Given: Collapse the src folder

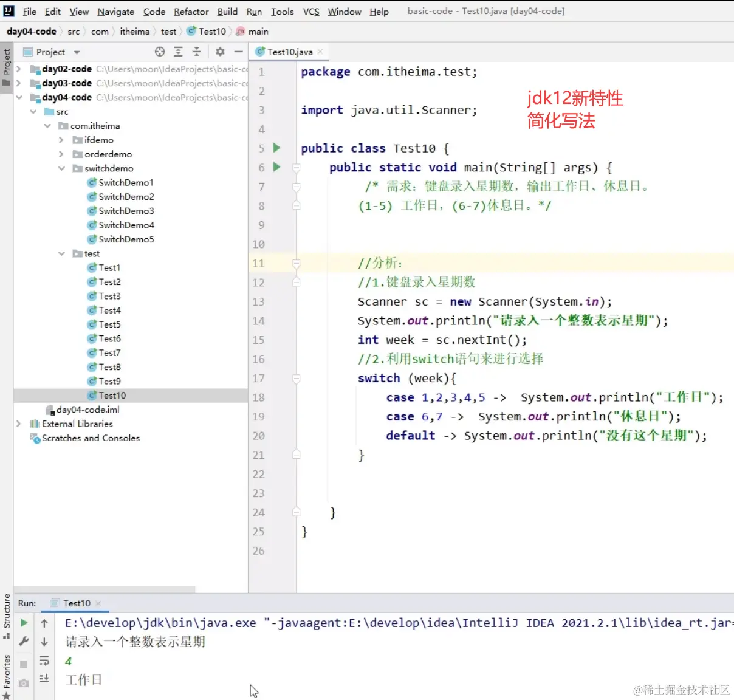Looking at the screenshot, I should tap(33, 112).
